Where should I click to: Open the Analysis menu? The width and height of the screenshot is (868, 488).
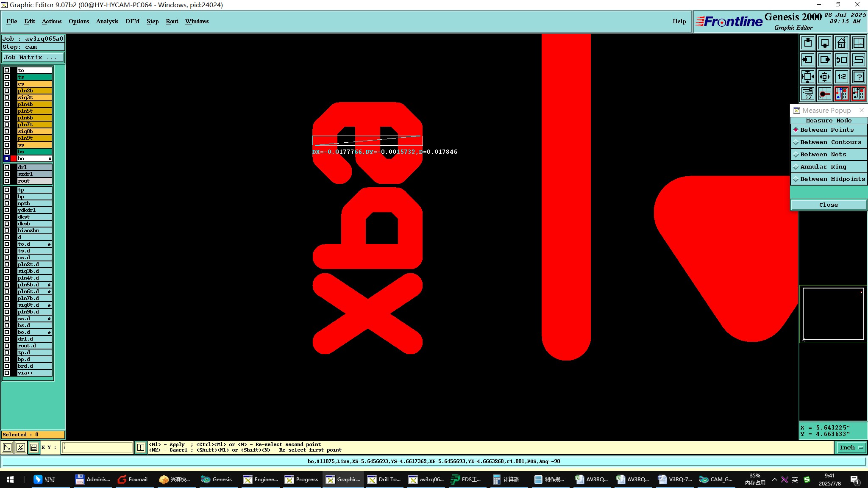(107, 22)
